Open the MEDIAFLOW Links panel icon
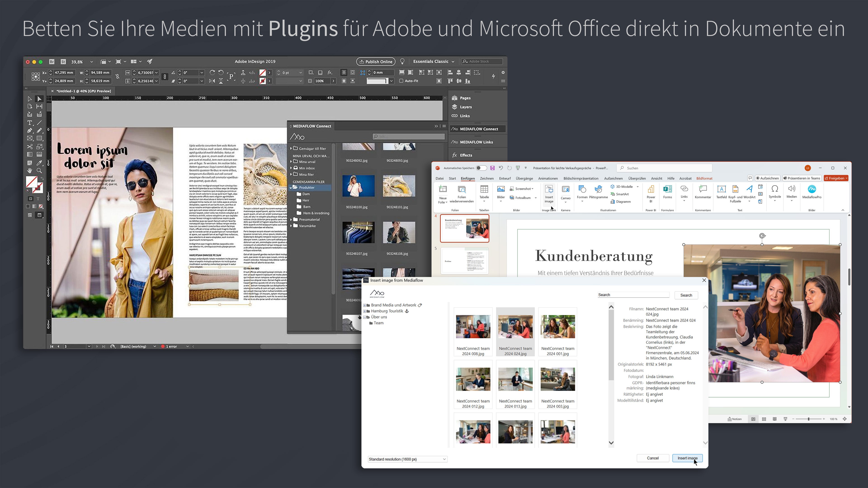 point(455,142)
